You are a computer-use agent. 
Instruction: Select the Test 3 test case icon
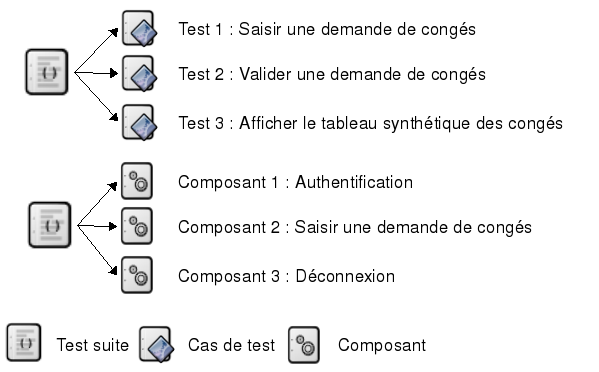tap(139, 123)
